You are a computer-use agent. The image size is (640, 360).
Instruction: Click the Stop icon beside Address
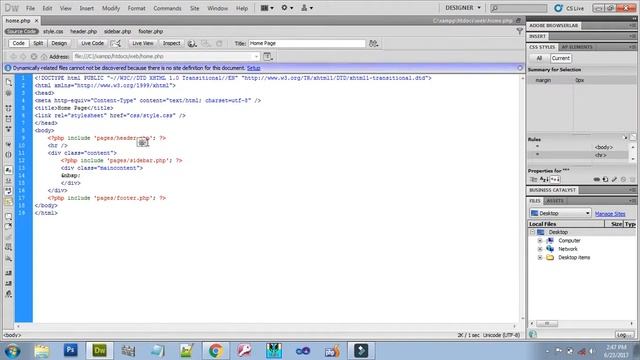coord(34,57)
